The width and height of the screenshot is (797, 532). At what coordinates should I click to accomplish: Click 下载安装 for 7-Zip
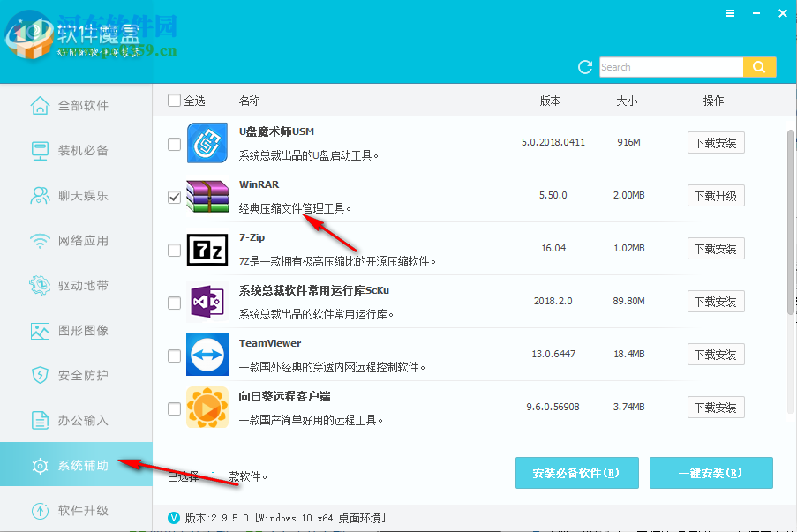tap(716, 249)
